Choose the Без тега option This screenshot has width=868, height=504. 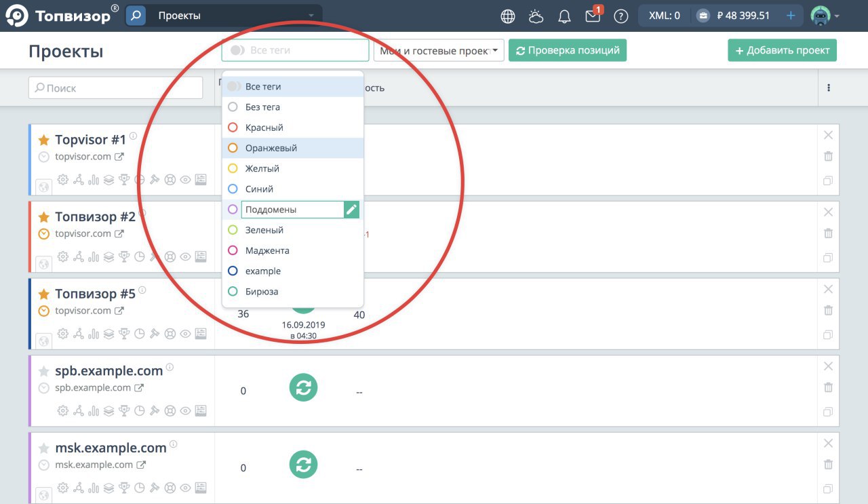click(x=293, y=107)
